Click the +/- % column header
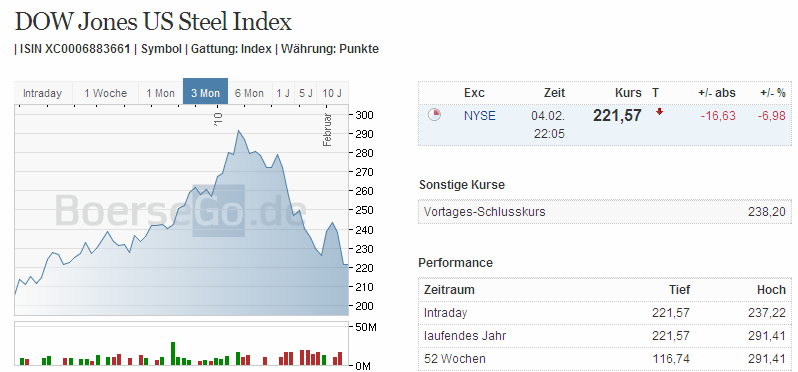This screenshot has height=372, width=798. [773, 93]
